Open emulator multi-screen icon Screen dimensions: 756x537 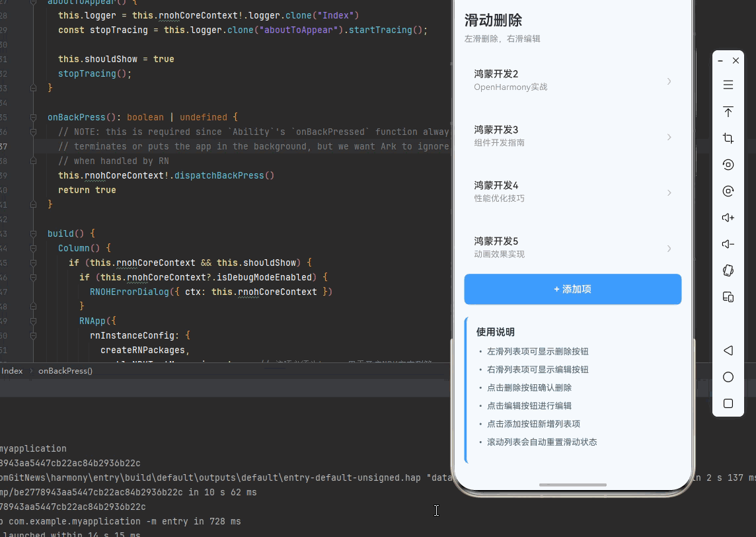[x=728, y=297]
